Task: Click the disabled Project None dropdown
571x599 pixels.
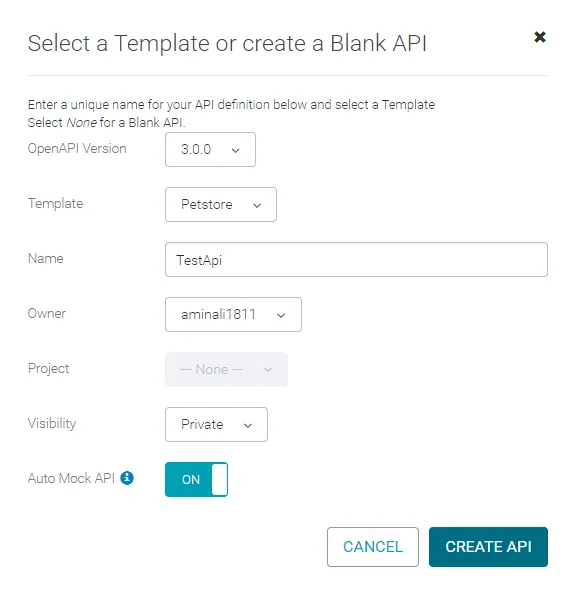Action: (226, 369)
